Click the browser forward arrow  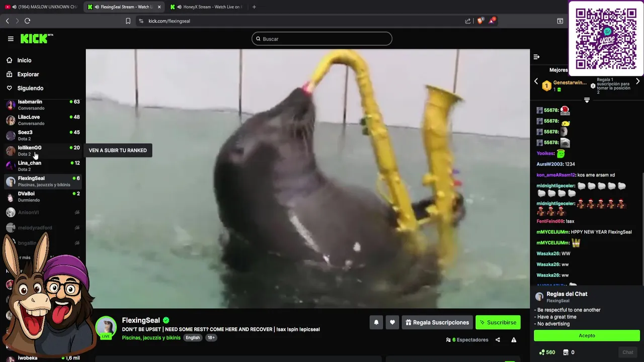(x=17, y=21)
